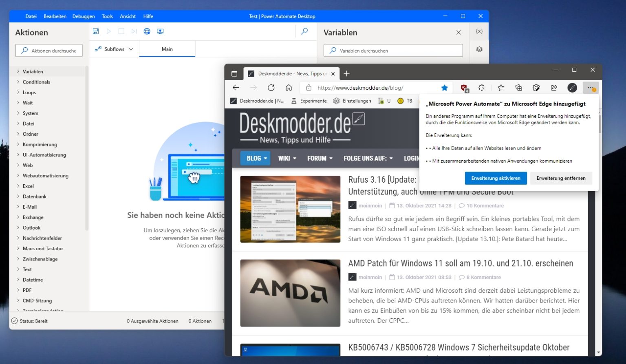626x364 pixels.
Task: Click the layered stack icon below {x}
Action: point(479,49)
